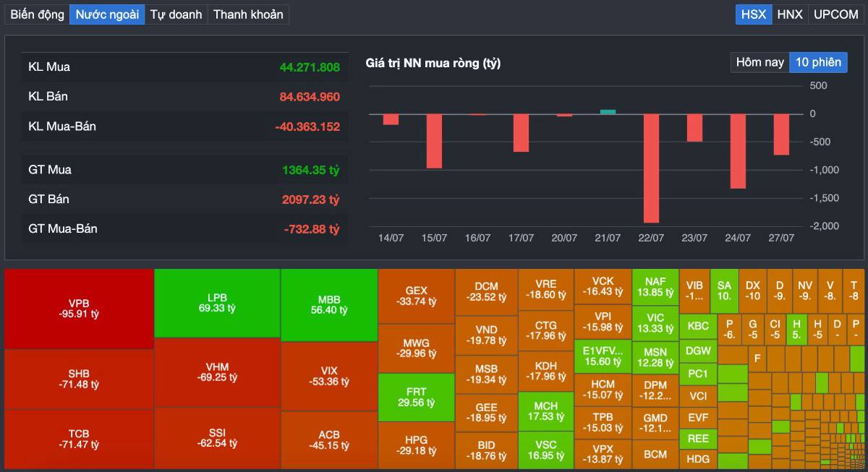868x472 pixels.
Task: Click the BID -18.76 tỷ tile
Action: pyautogui.click(x=486, y=450)
